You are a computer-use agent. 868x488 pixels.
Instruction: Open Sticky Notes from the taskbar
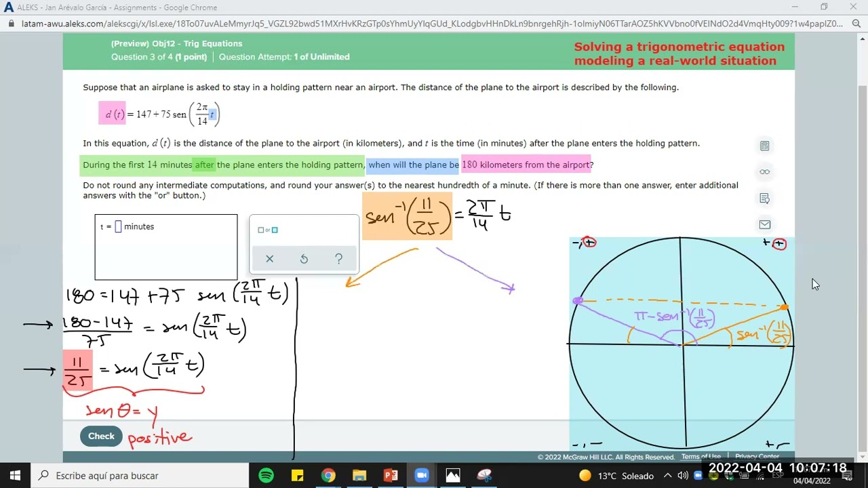[297, 475]
